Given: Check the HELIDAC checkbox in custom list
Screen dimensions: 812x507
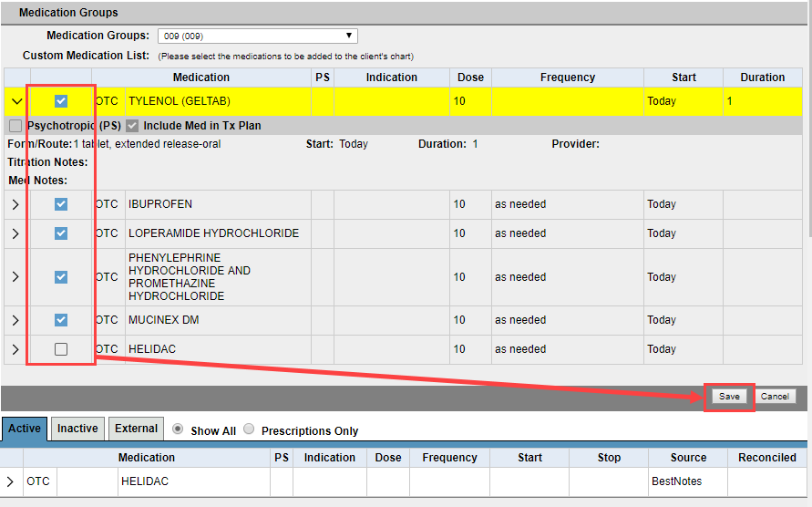Looking at the screenshot, I should [60, 349].
